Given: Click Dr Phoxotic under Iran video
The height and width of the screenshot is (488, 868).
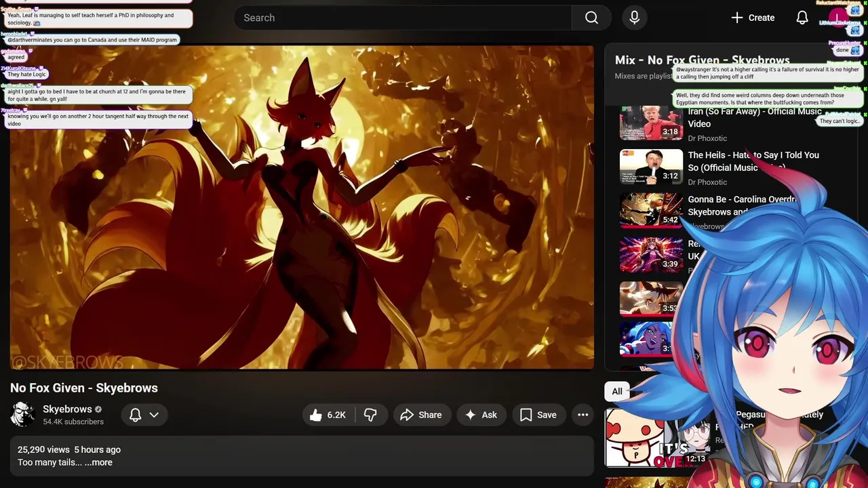Looking at the screenshot, I should pos(707,138).
